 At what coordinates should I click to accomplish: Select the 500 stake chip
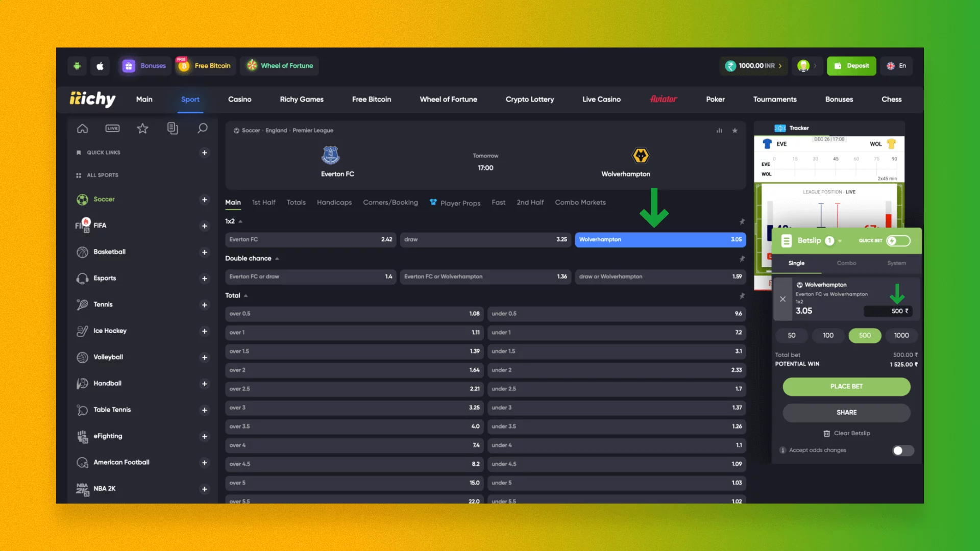point(865,336)
